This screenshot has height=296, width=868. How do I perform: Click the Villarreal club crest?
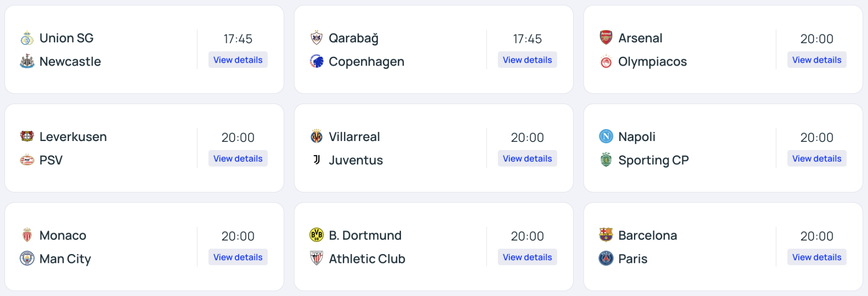(x=317, y=136)
